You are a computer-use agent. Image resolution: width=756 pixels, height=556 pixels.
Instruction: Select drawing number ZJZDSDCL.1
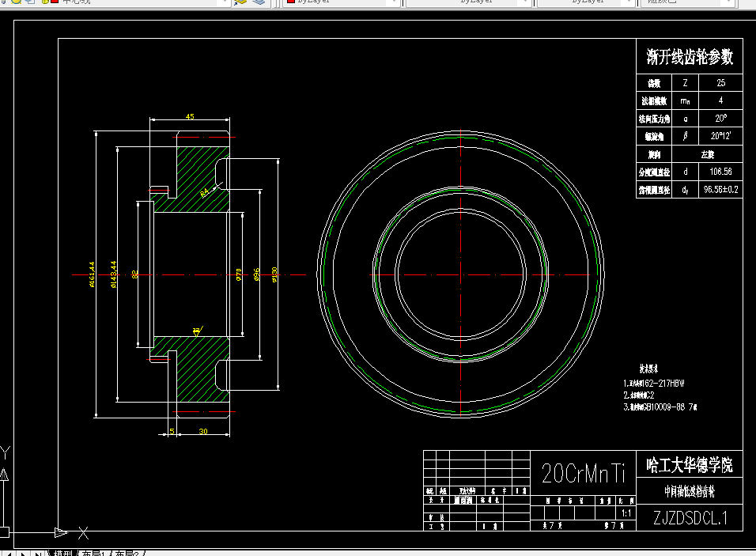click(690, 518)
